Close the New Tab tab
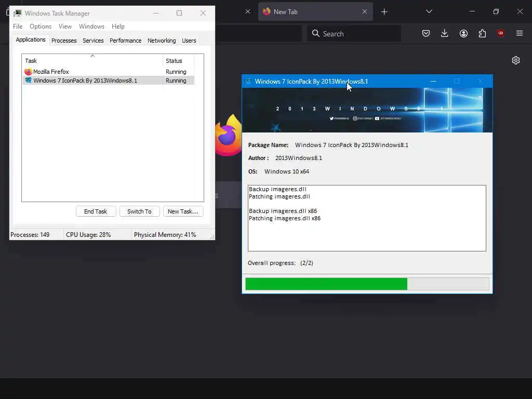Viewport: 532px width, 399px height. click(x=364, y=11)
